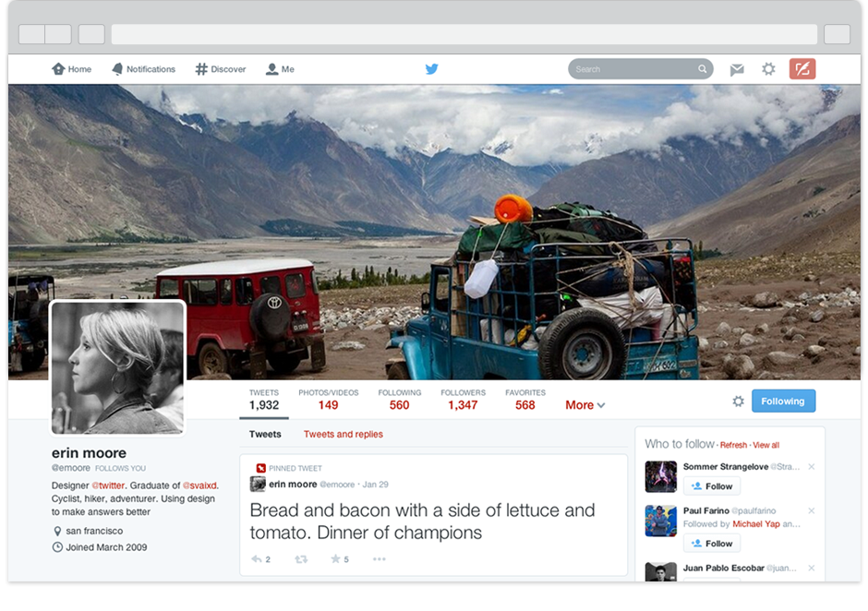Viewport: 868px width, 611px height.
Task: Open pinned tweet more options ellipsis
Action: 379,559
